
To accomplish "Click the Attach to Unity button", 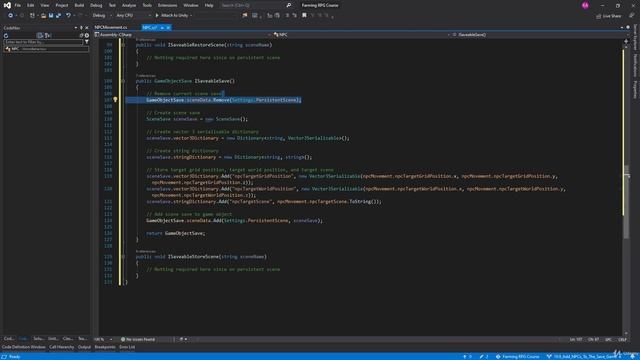I will [172, 16].
